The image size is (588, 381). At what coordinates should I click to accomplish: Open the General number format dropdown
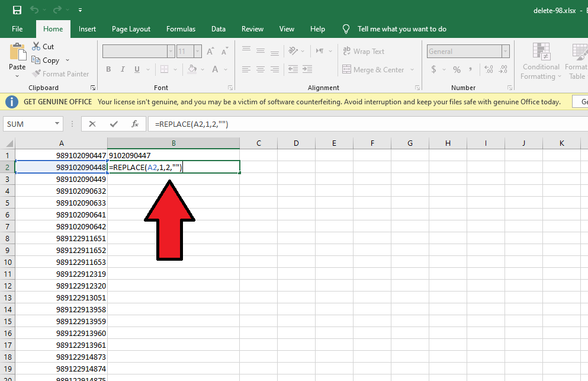tap(505, 52)
